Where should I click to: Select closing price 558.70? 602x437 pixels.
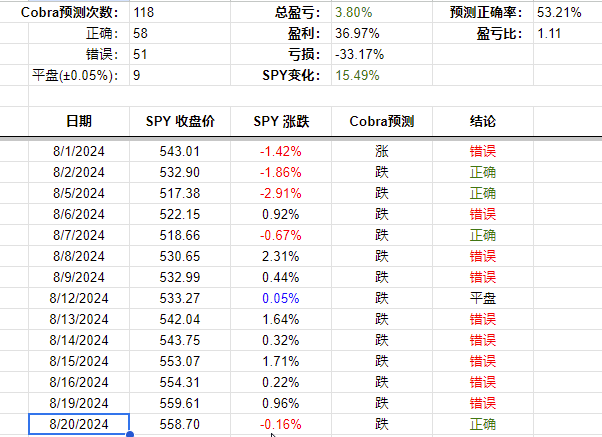180,424
